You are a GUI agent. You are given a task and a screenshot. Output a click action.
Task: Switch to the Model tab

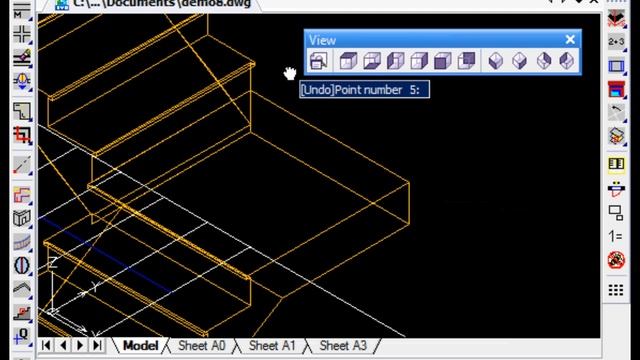pos(141,346)
